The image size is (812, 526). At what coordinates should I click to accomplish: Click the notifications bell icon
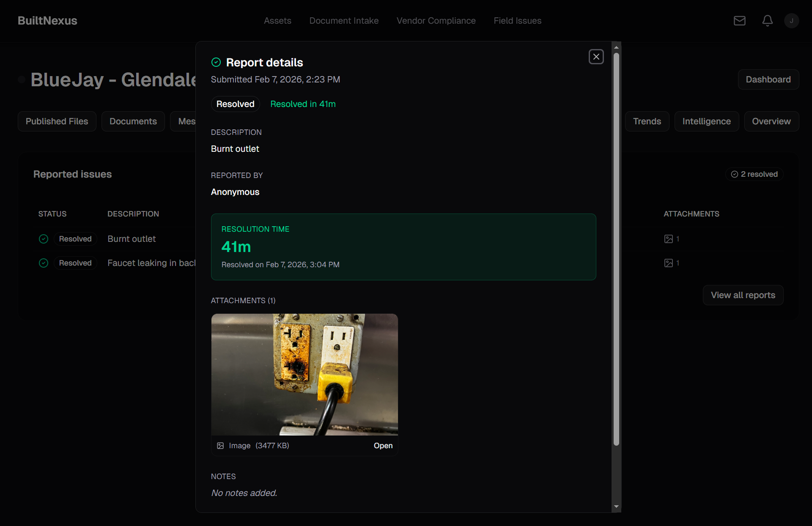(x=767, y=21)
